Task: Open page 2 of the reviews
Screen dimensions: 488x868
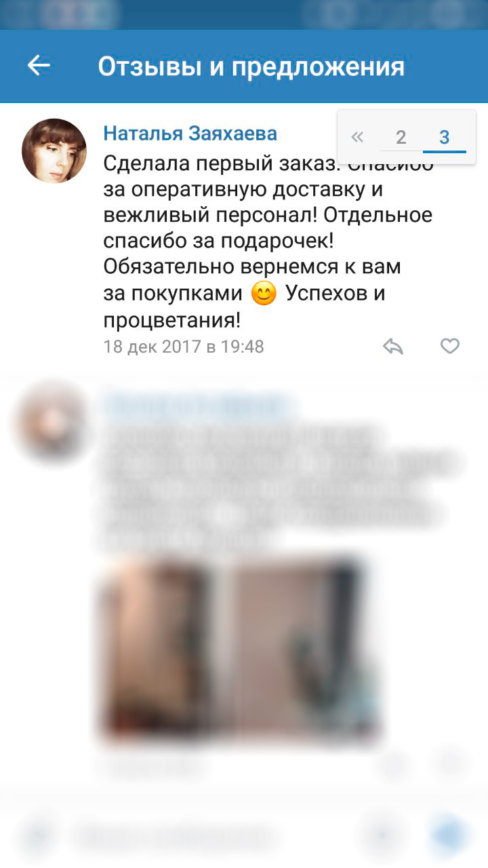Action: (x=401, y=137)
